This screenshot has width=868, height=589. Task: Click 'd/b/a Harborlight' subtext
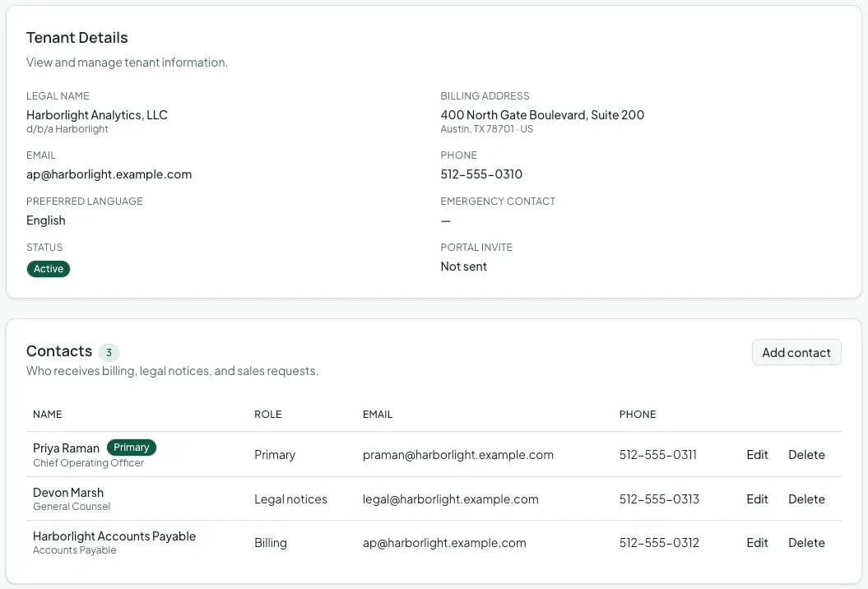point(67,129)
